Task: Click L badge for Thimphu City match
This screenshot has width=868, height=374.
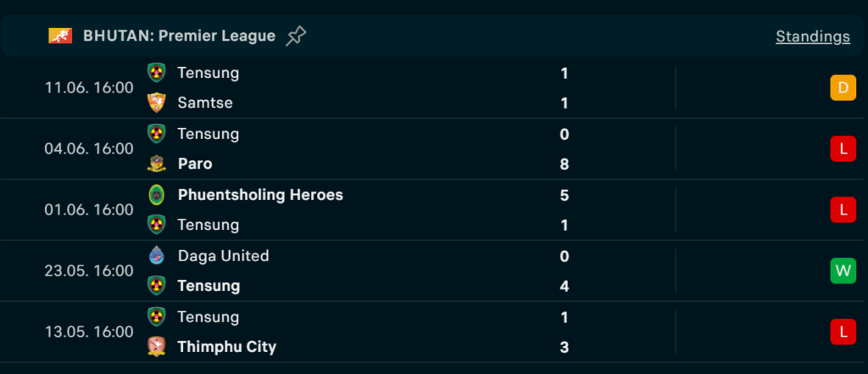Action: click(x=843, y=332)
